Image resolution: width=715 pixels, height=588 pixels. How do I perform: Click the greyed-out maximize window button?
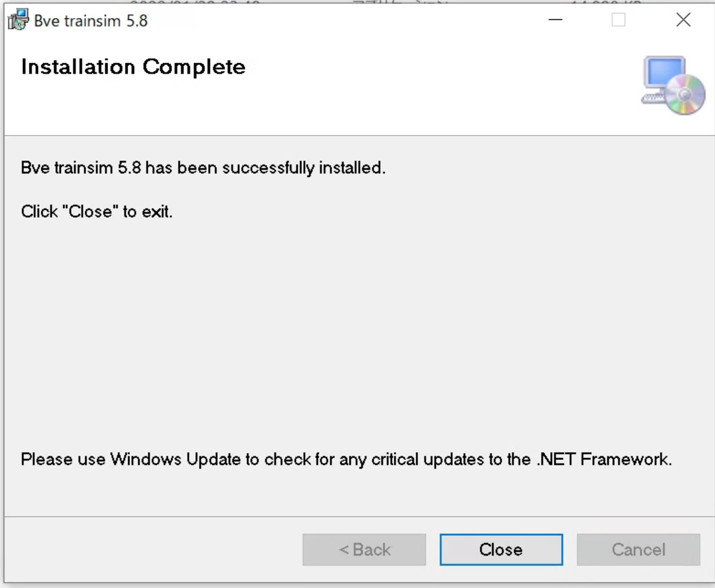coord(618,20)
